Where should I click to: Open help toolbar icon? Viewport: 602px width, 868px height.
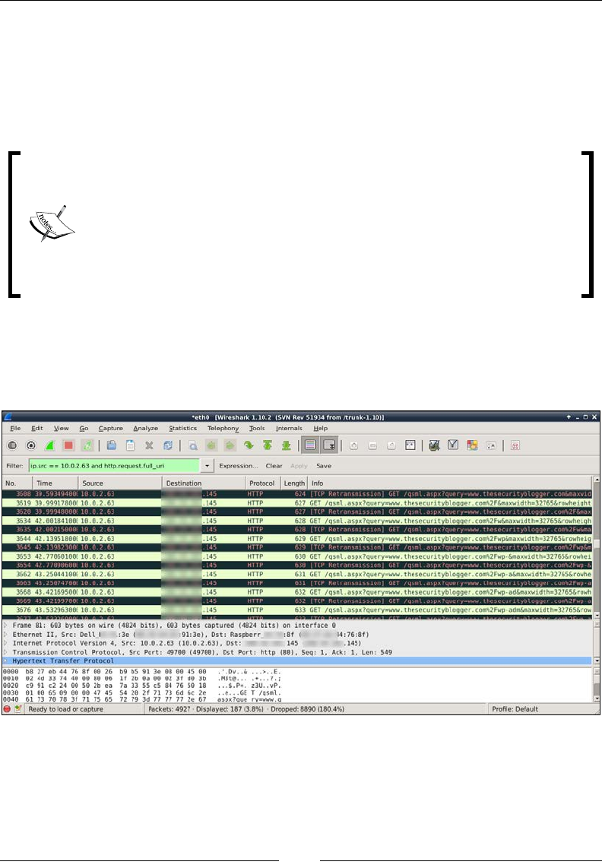[515, 445]
